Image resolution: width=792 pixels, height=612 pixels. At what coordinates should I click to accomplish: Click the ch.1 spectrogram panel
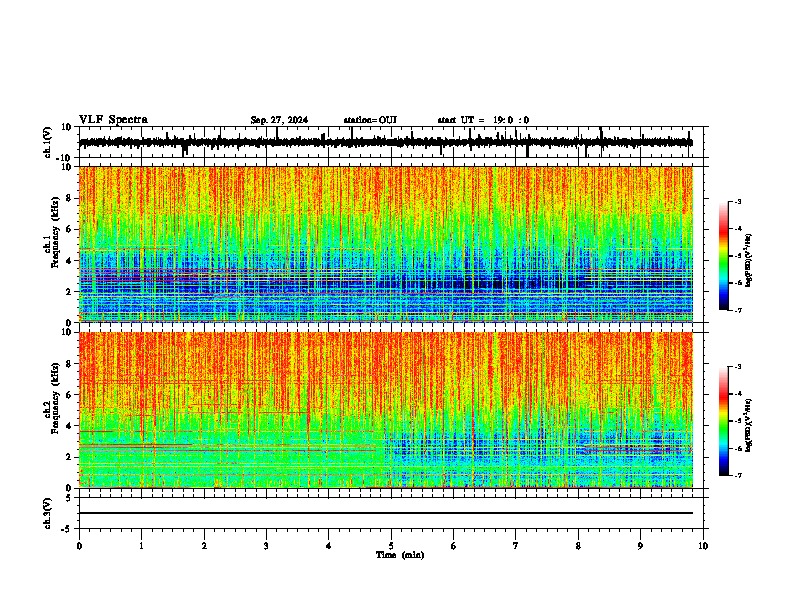(386, 244)
